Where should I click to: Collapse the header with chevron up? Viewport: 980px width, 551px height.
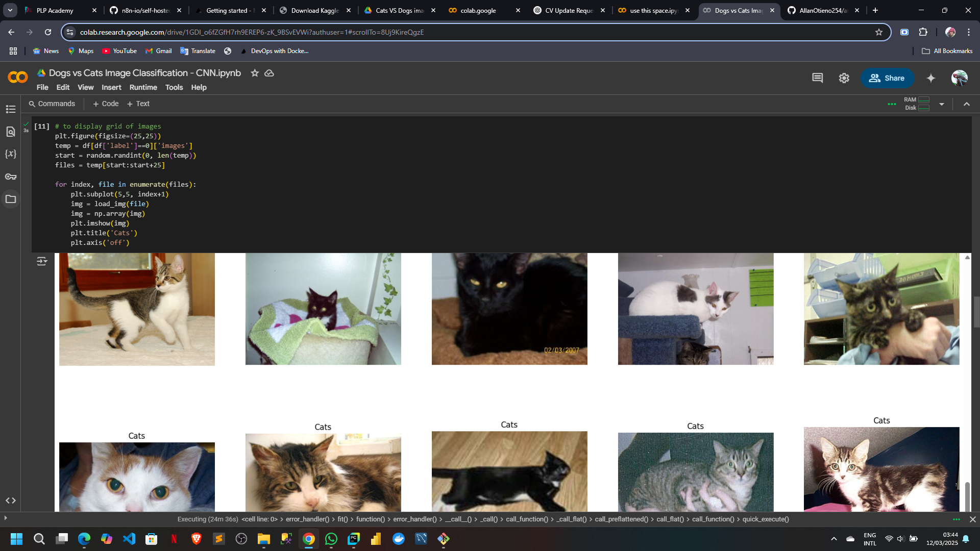[x=966, y=104]
